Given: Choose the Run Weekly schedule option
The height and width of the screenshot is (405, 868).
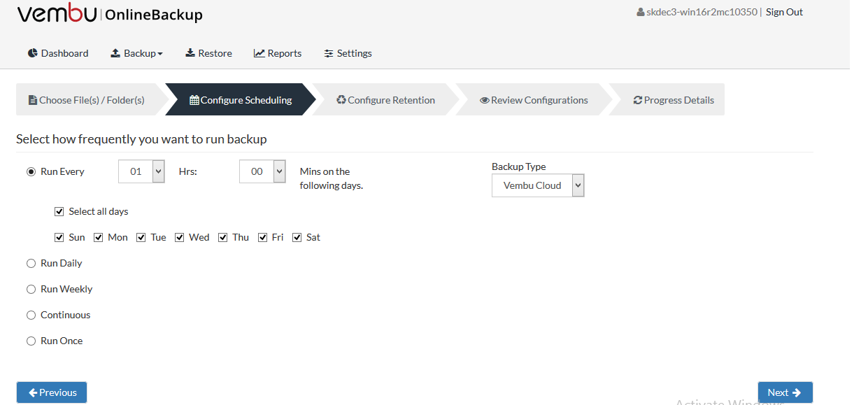Looking at the screenshot, I should coord(31,289).
